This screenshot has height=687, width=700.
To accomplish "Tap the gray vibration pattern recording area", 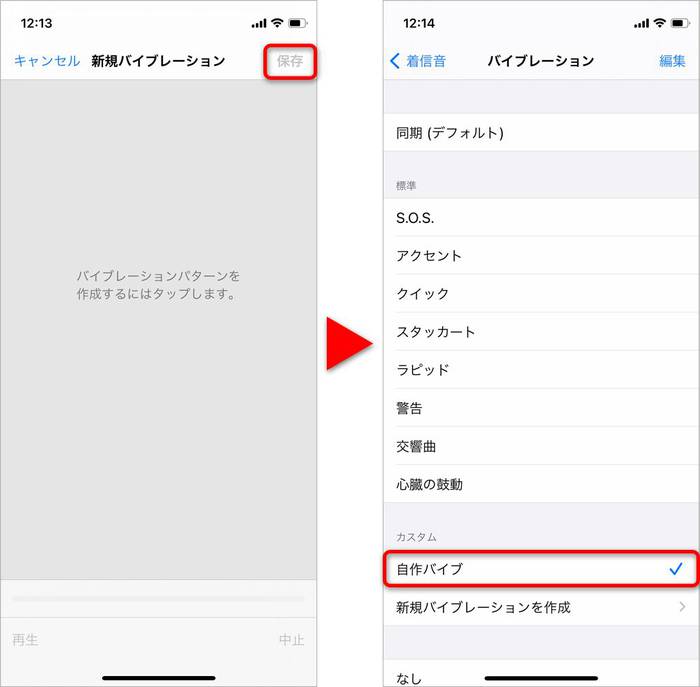I will [158, 329].
